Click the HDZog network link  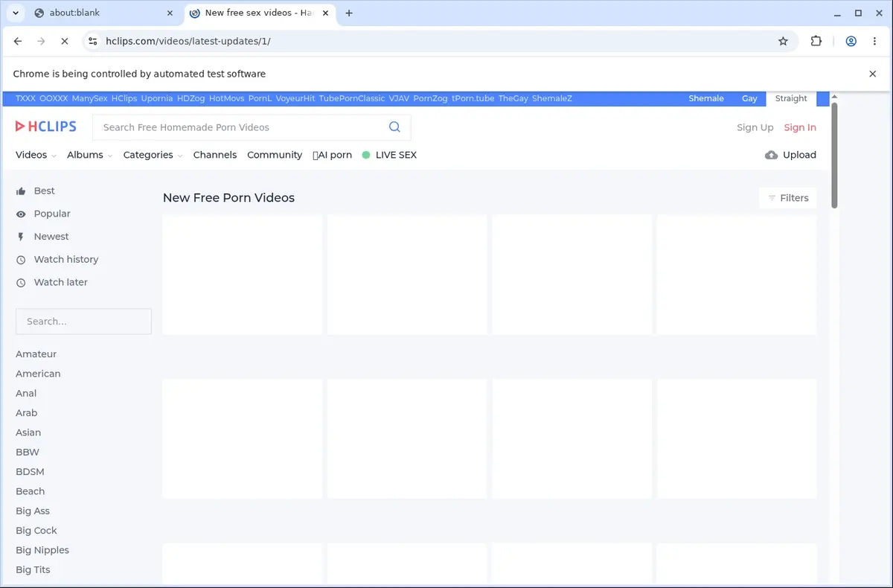coord(191,98)
